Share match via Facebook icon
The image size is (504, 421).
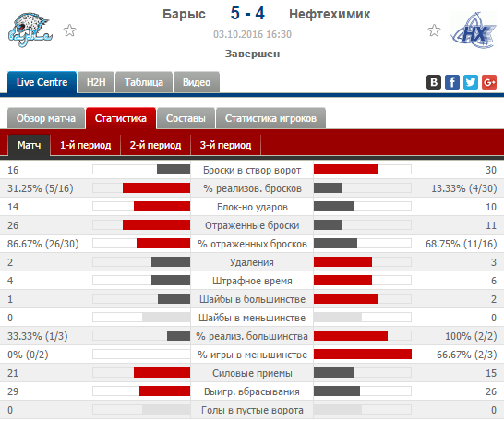[x=452, y=82]
